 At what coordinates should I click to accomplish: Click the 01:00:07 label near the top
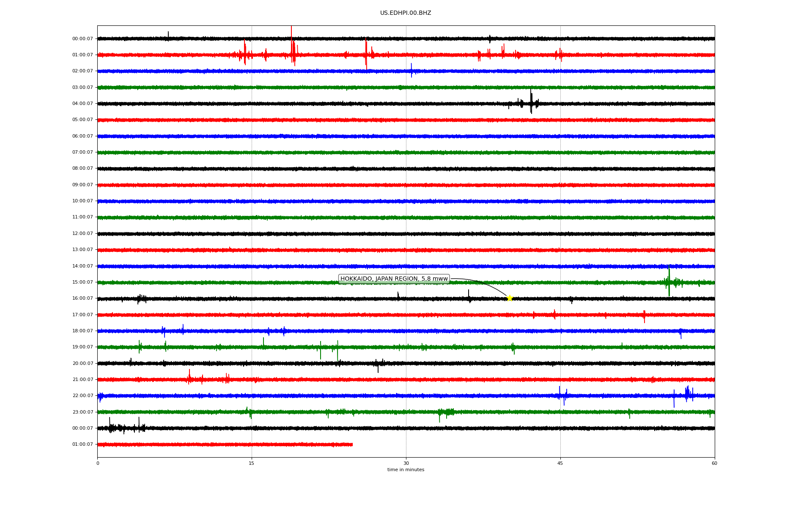point(82,55)
